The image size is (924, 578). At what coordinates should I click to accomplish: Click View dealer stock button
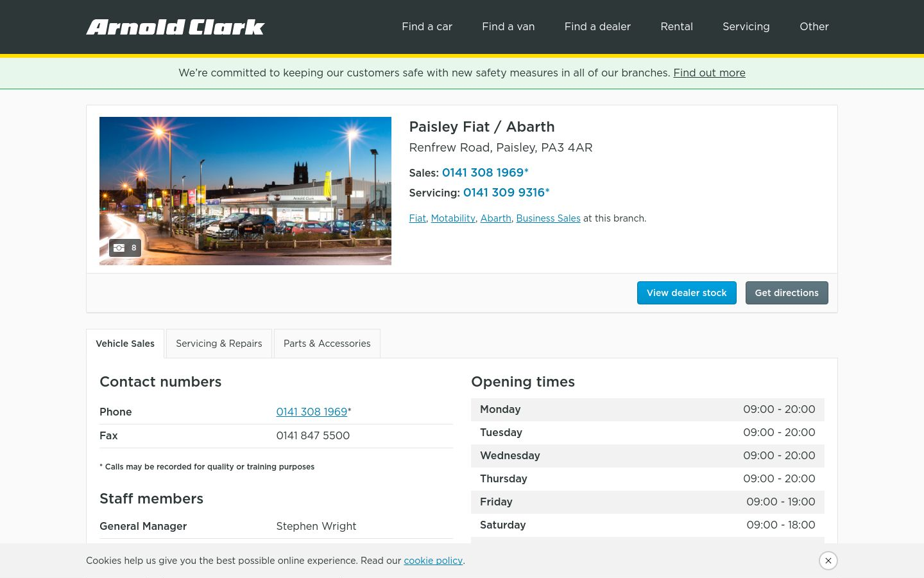click(687, 293)
